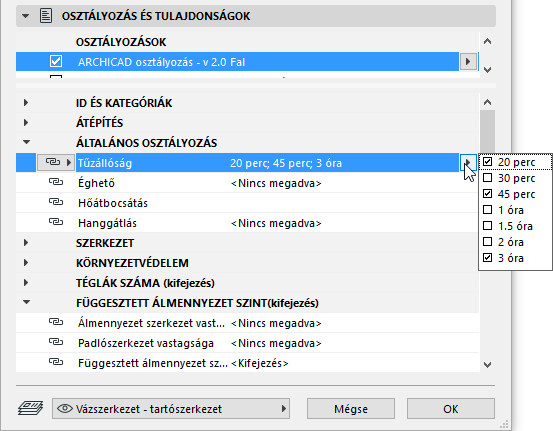
Task: Click the link icon next to Éghető
Action: pyautogui.click(x=56, y=182)
